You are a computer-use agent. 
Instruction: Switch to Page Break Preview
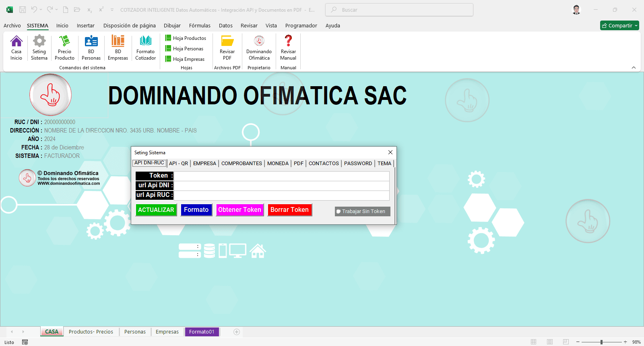tap(566, 342)
